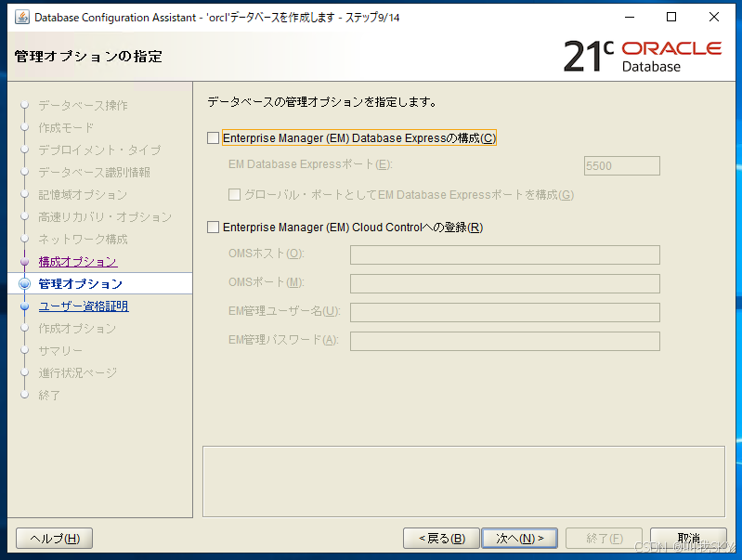Go back with 戻る(B) button
742x560 pixels.
pos(441,539)
